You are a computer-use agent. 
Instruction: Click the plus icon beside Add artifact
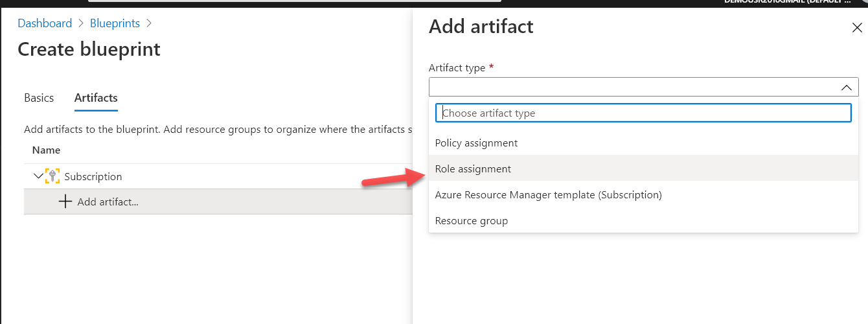65,202
